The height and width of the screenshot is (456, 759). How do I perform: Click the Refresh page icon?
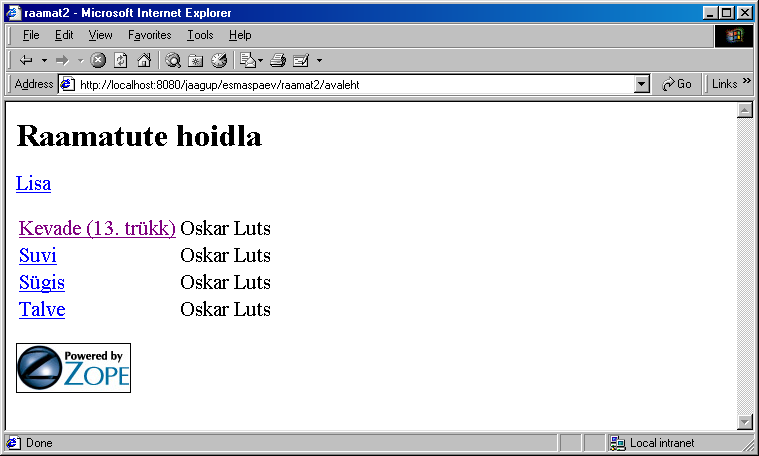coord(121,60)
